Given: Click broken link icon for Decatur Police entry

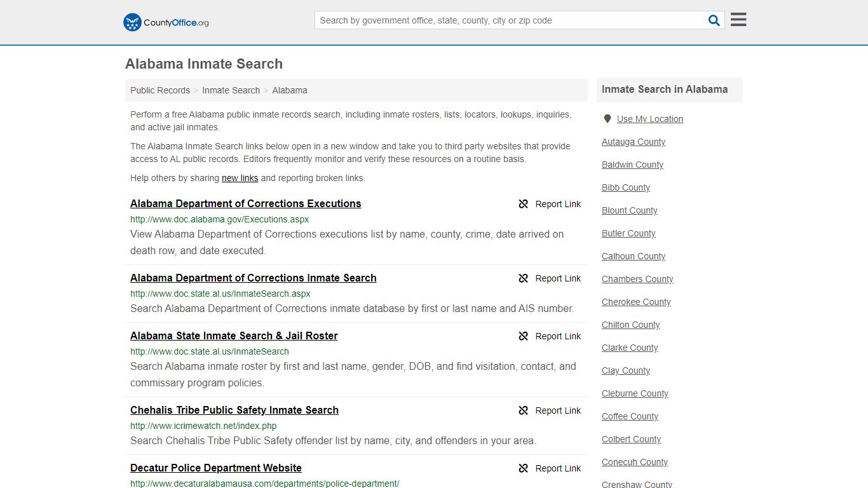Looking at the screenshot, I should click(x=524, y=468).
